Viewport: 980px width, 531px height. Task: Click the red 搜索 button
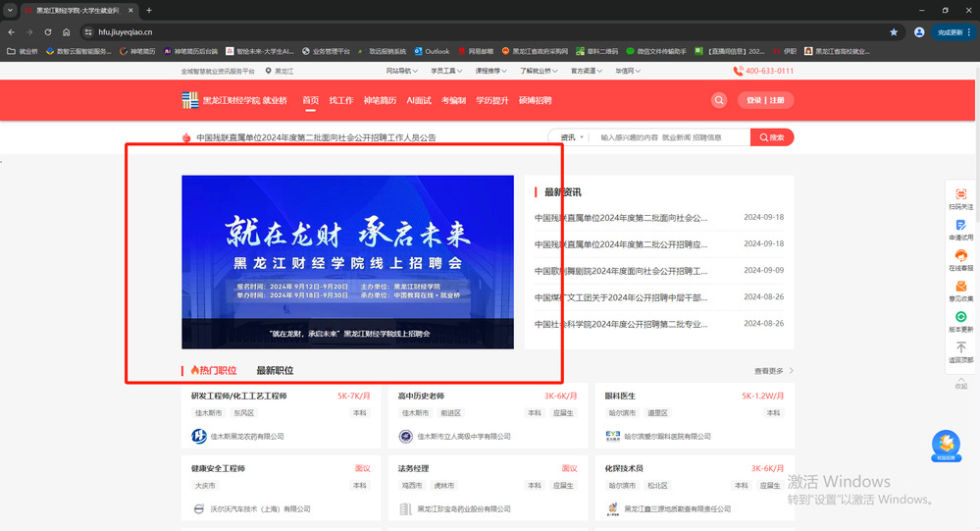(772, 137)
